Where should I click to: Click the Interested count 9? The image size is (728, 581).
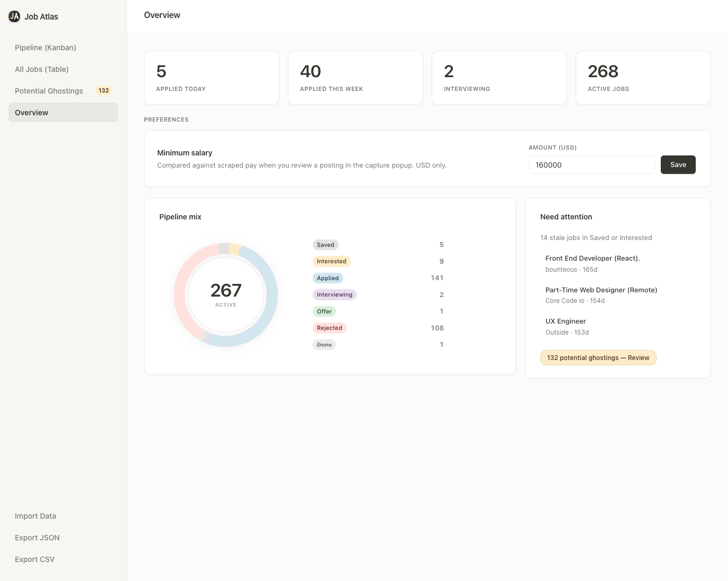pyautogui.click(x=441, y=261)
